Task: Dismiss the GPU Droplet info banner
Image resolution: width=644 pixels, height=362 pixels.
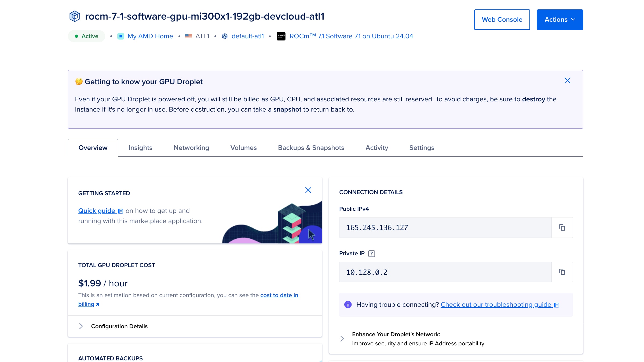Action: (x=567, y=80)
